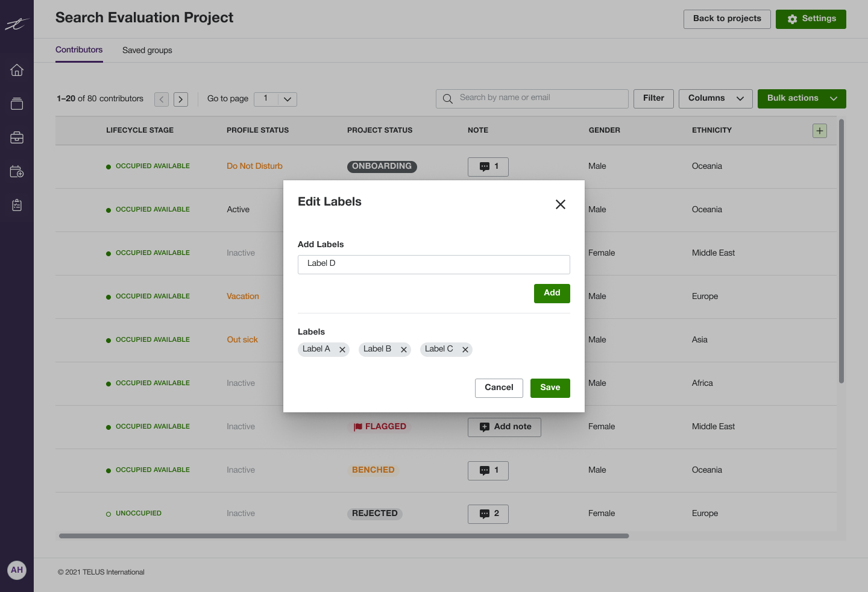Remove the Label A tag
This screenshot has width=868, height=592.
coord(342,349)
